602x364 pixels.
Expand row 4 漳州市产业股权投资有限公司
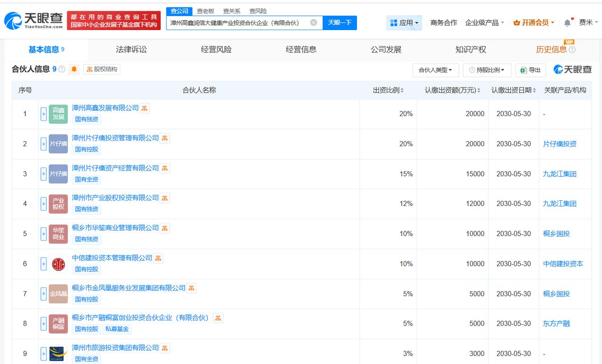tap(44, 204)
